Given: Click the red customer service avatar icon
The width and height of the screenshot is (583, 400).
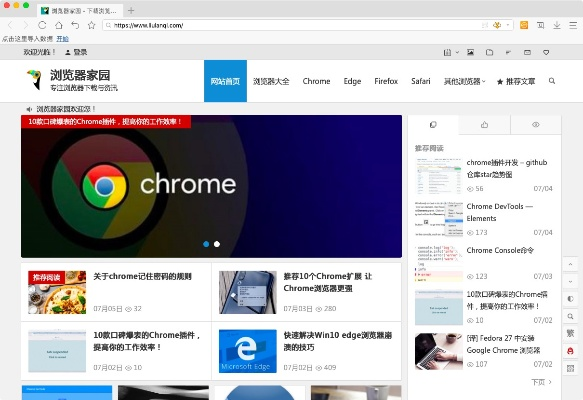Looking at the screenshot, I should pyautogui.click(x=570, y=351).
